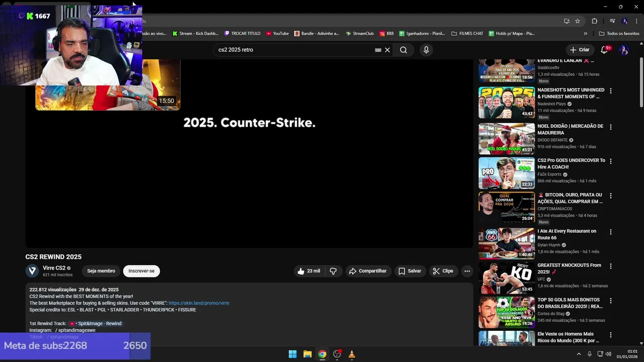Dislike the video with thumbs-down icon

(333, 271)
